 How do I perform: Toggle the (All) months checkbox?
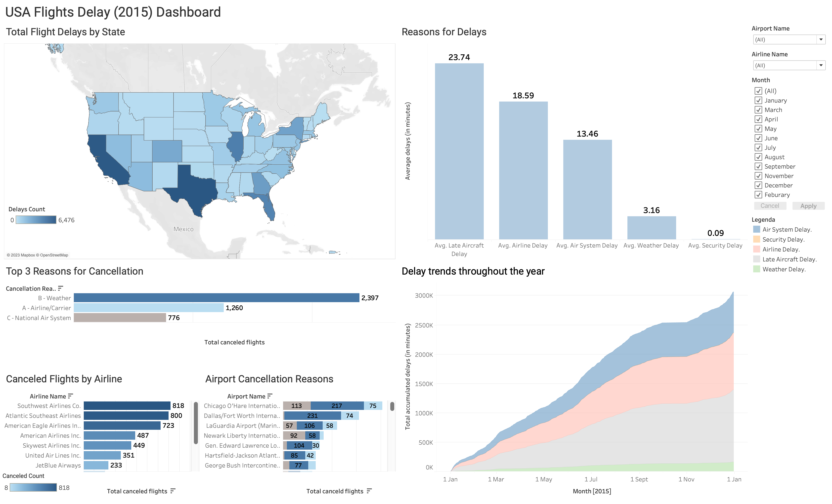click(758, 91)
